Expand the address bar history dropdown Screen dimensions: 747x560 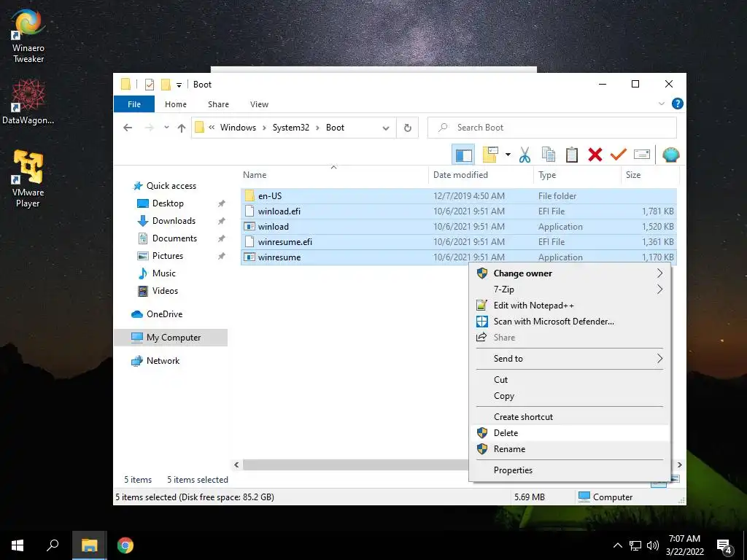[x=386, y=128]
